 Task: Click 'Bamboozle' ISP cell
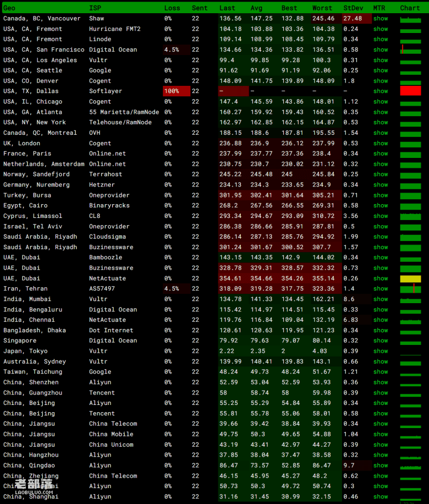(106, 258)
